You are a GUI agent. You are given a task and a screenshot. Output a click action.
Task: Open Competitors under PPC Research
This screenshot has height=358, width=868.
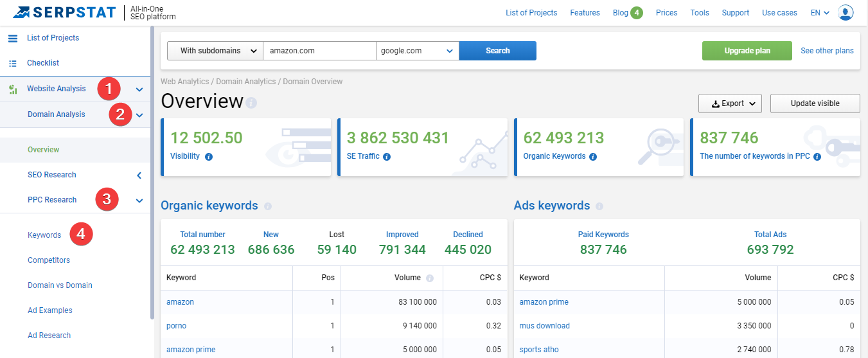coord(49,260)
